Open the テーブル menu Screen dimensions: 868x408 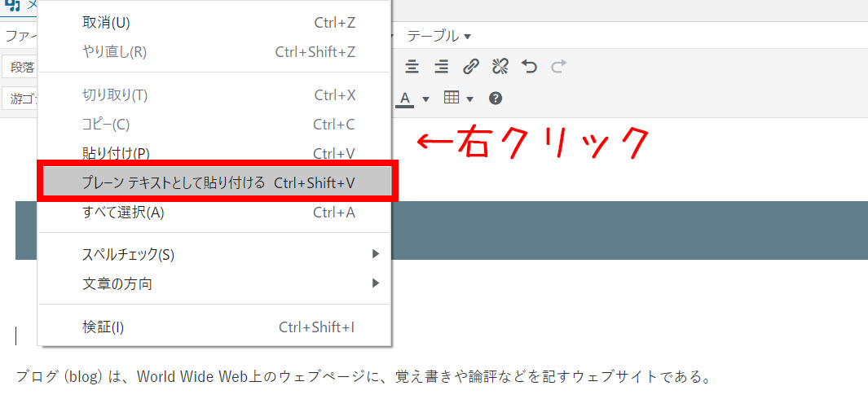[438, 36]
